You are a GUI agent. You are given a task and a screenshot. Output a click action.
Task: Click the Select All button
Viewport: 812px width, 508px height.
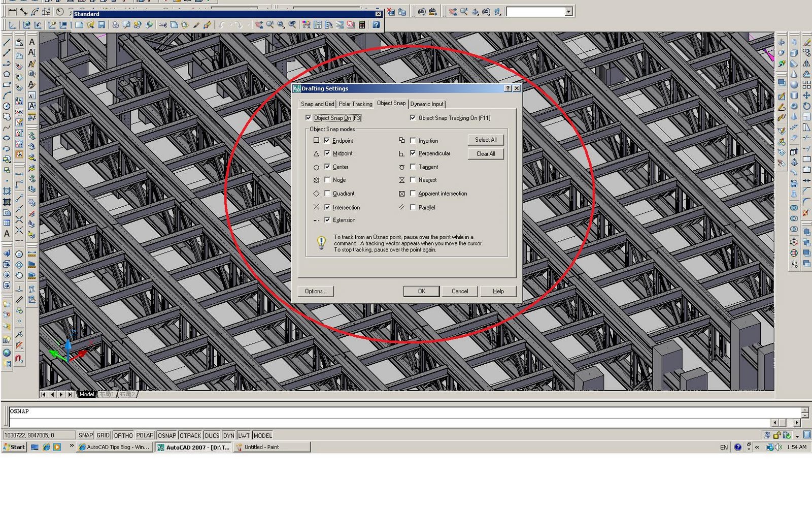point(486,140)
